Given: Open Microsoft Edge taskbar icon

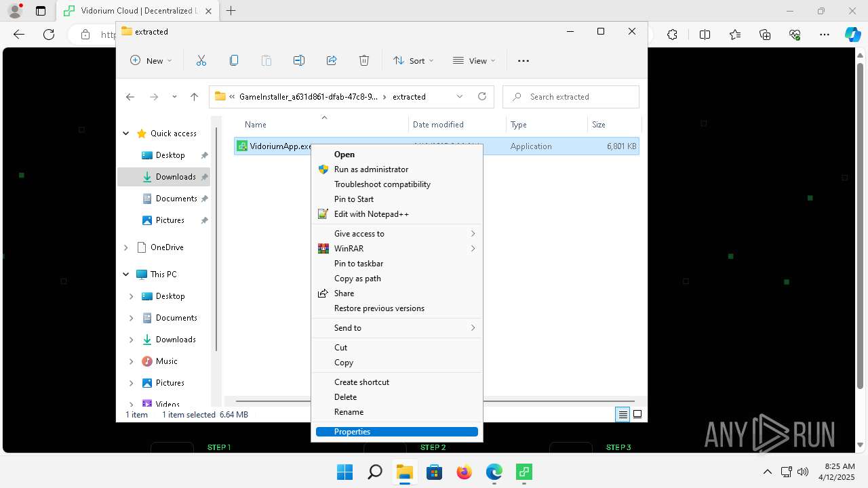Looking at the screenshot, I should coord(494,472).
